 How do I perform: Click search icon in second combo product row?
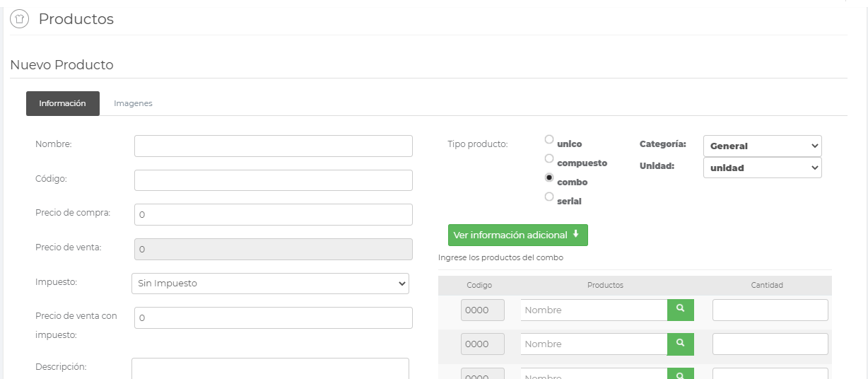pyautogui.click(x=680, y=344)
